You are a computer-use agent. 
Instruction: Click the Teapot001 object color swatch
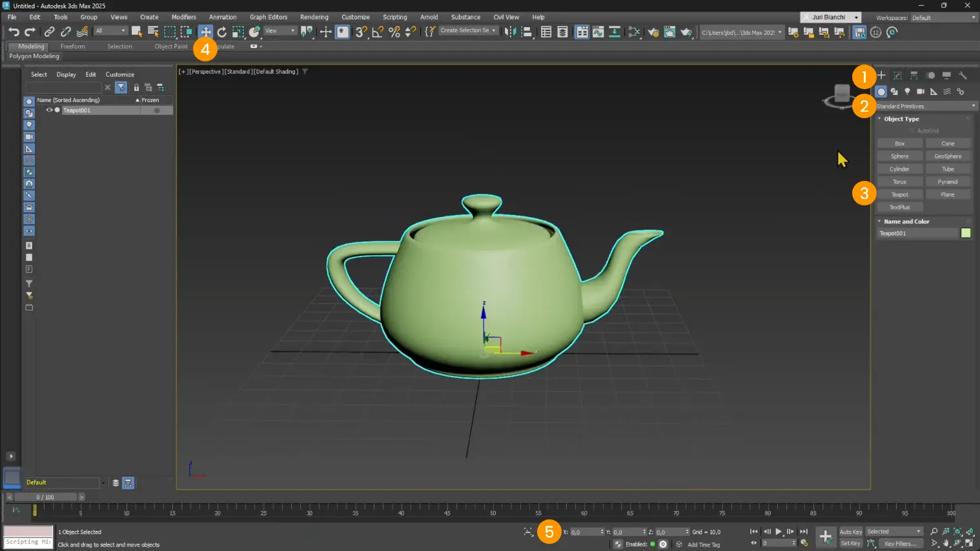pyautogui.click(x=966, y=233)
